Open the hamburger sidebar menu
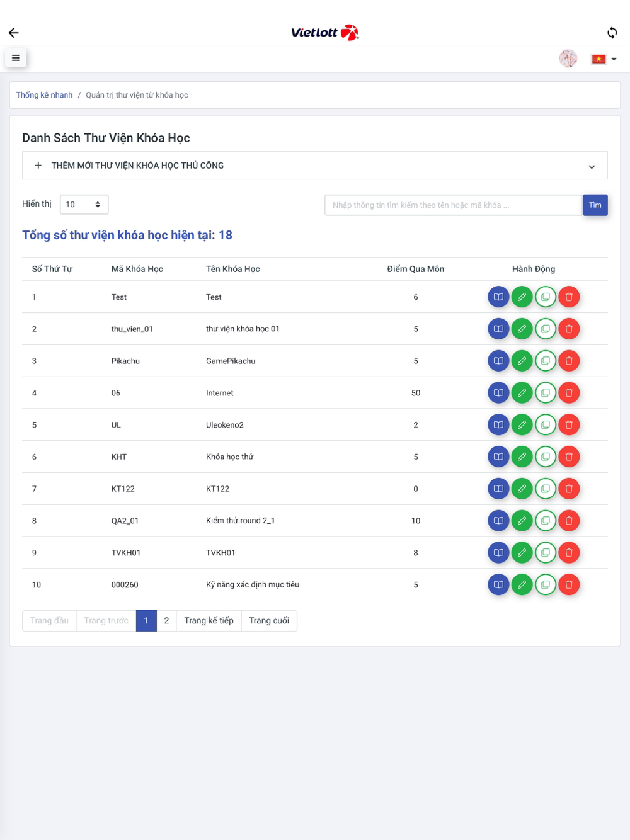The height and width of the screenshot is (840, 630). pyautogui.click(x=16, y=58)
